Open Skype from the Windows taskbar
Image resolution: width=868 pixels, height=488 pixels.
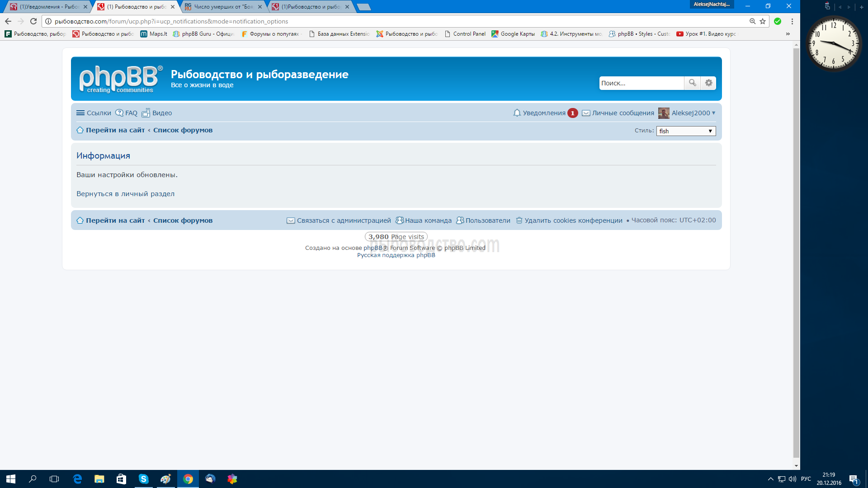143,479
